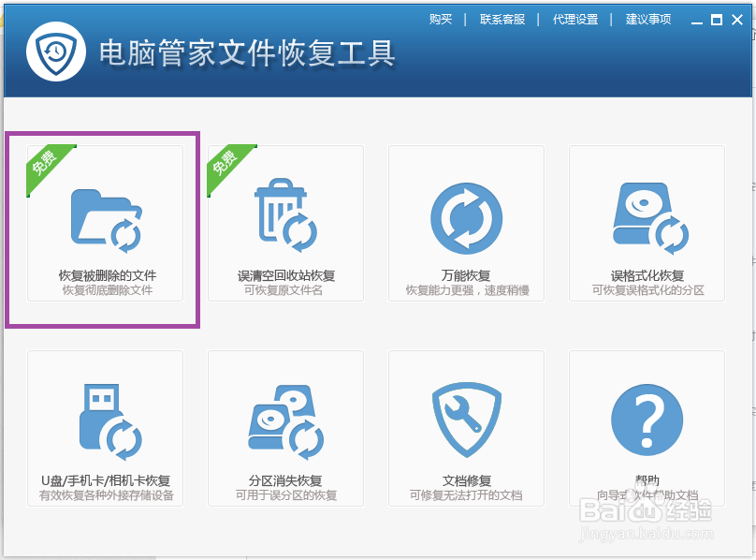Click the 恢复能力更强，速度稍慢 description

click(467, 290)
